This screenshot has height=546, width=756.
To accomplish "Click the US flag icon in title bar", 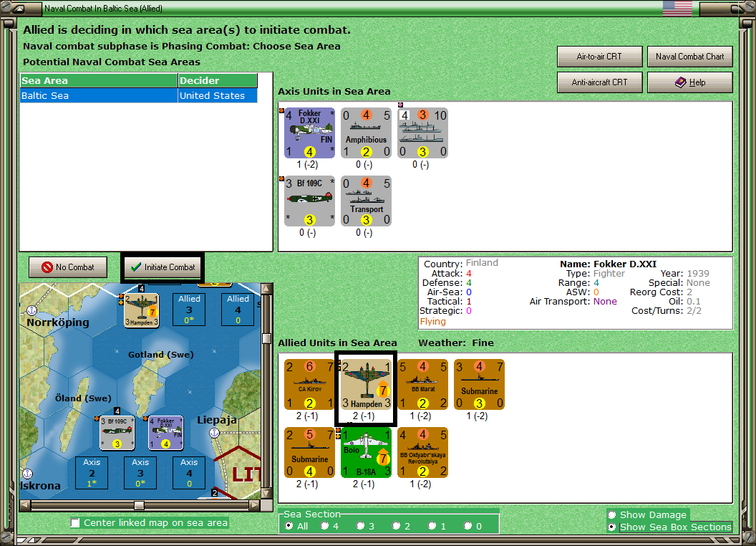I will (677, 8).
